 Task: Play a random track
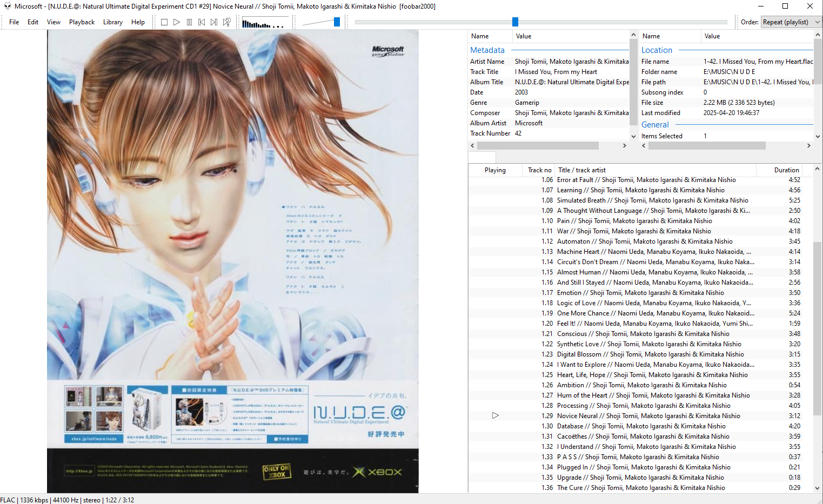(227, 22)
